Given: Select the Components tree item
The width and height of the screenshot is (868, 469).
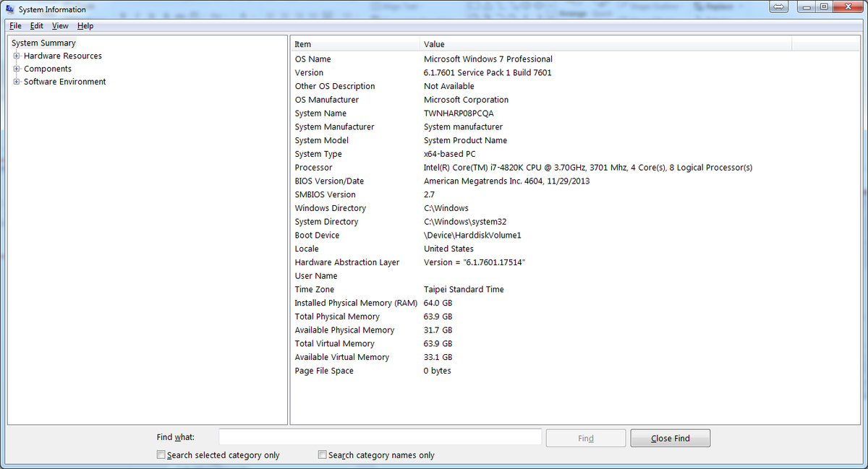Looking at the screenshot, I should pos(48,69).
